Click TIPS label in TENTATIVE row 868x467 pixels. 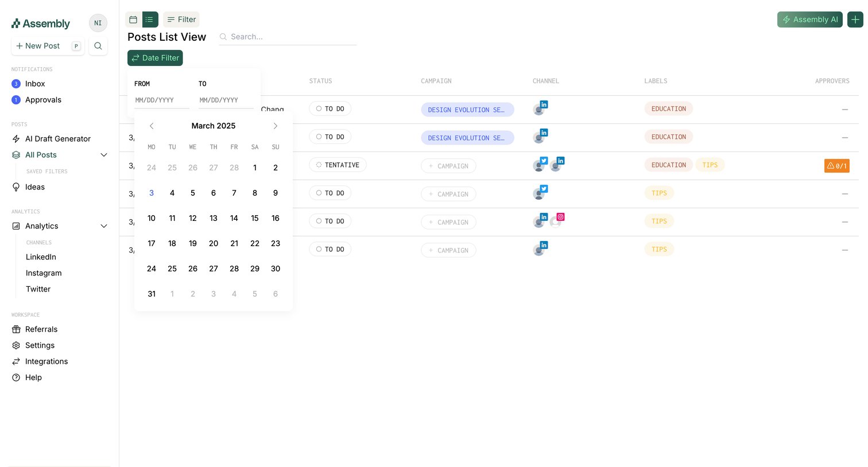[710, 165]
